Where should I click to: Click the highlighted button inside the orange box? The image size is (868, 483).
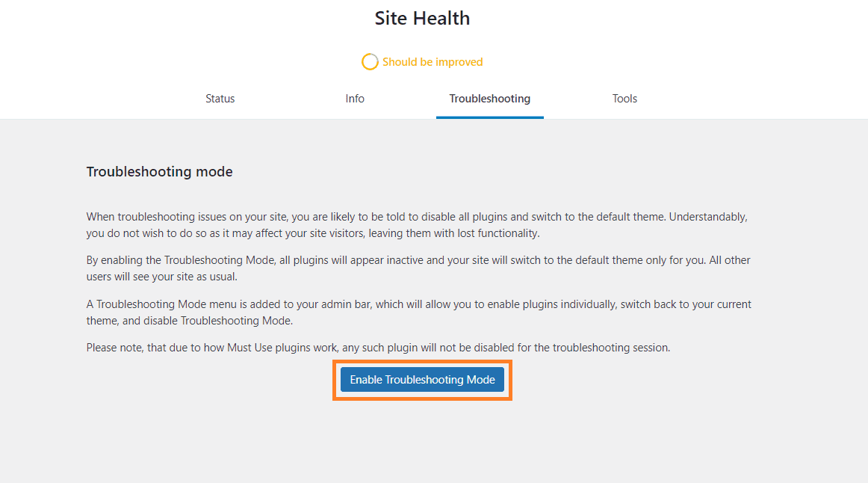tap(422, 379)
